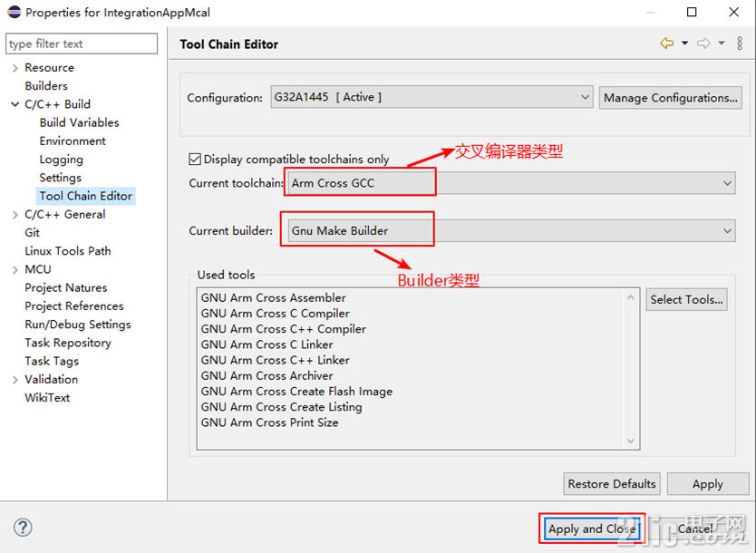Click the Apply button

point(708,483)
